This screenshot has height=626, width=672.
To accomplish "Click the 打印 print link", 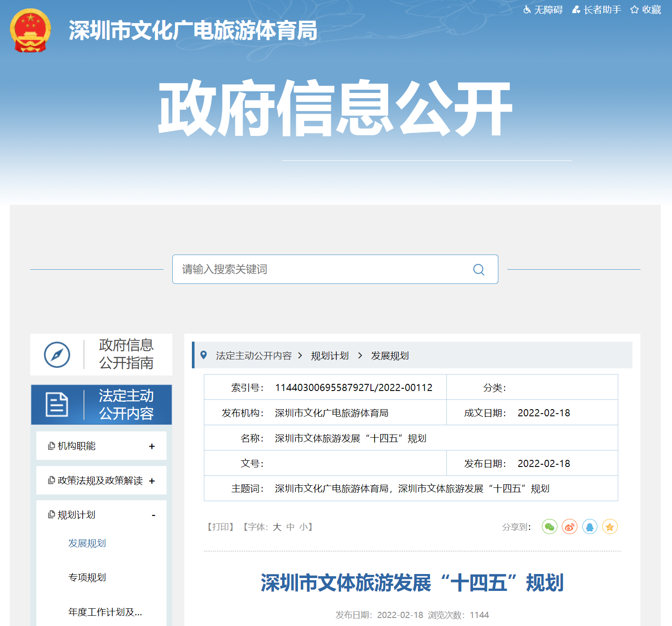I will tap(221, 527).
